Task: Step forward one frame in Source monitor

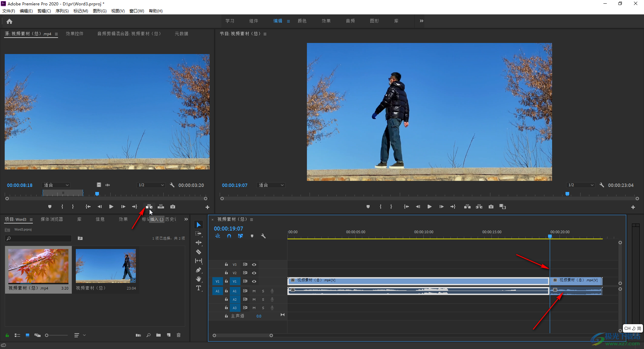Action: pos(123,207)
